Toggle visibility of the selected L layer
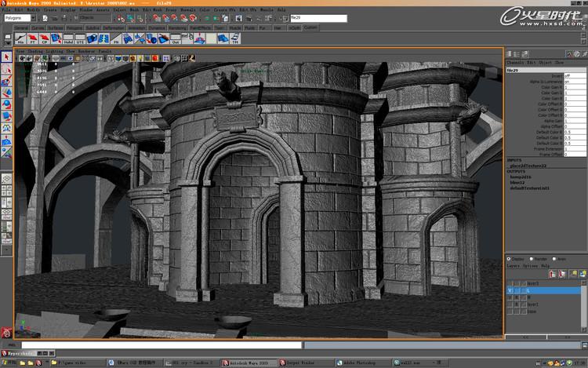The height and width of the screenshot is (368, 588). point(510,290)
